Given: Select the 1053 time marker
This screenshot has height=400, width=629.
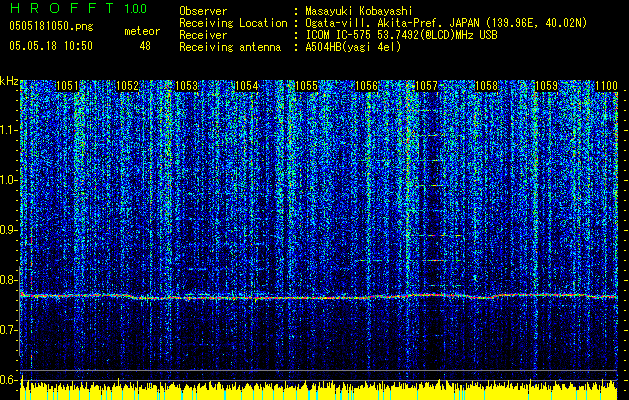Looking at the screenshot, I should pyautogui.click(x=186, y=87).
